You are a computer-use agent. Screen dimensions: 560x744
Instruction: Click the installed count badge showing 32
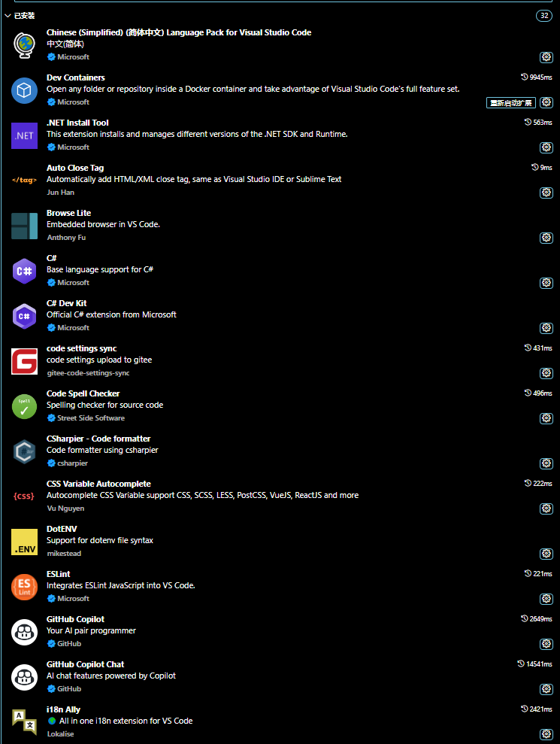click(x=544, y=16)
